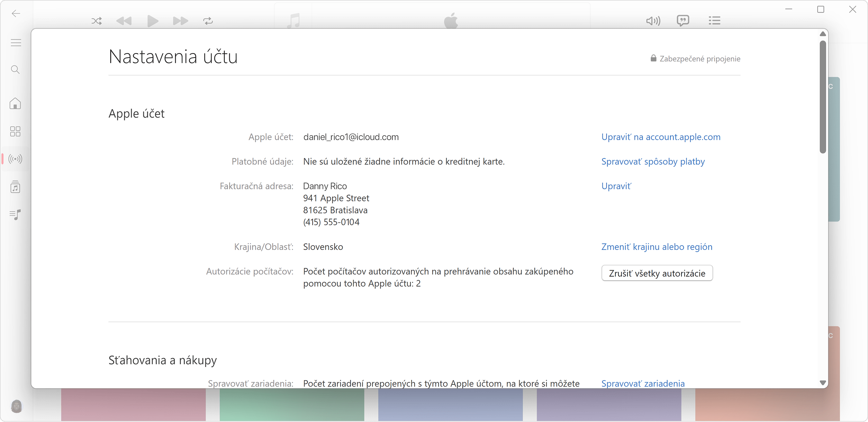Maximize the application window
Screen dimensions: 868x422
pyautogui.click(x=820, y=9)
